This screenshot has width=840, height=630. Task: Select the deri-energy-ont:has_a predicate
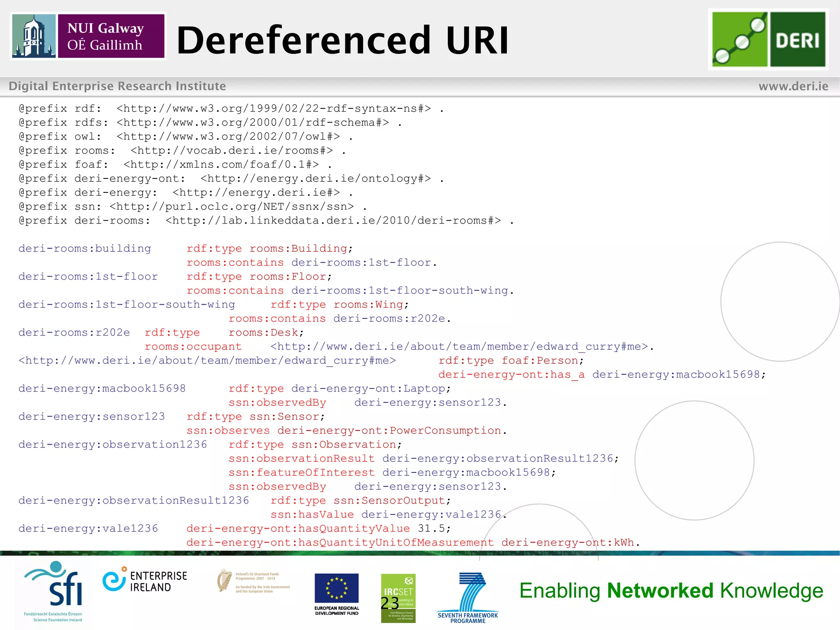point(511,374)
